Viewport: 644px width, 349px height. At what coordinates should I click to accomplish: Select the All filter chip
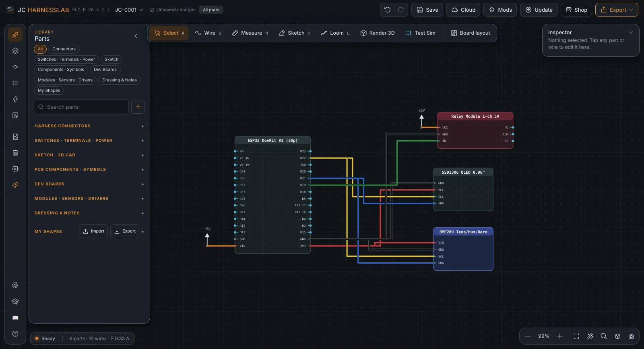point(40,49)
